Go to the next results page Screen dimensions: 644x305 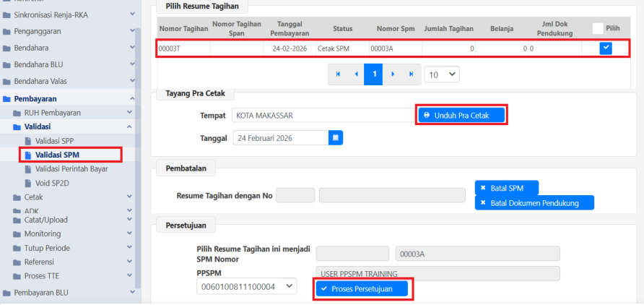coord(392,74)
